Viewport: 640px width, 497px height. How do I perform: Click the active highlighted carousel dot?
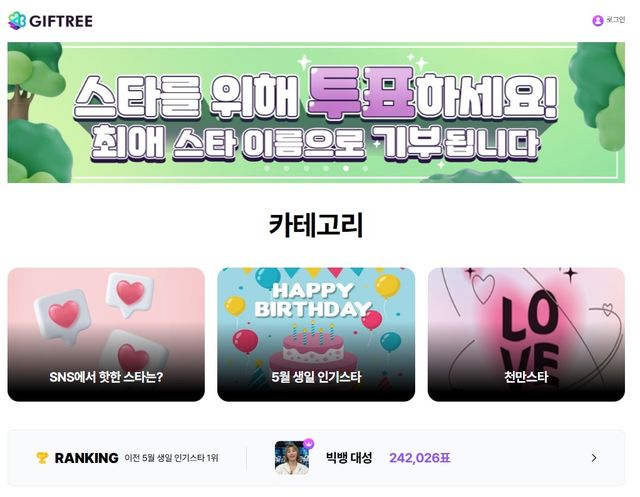point(346,168)
